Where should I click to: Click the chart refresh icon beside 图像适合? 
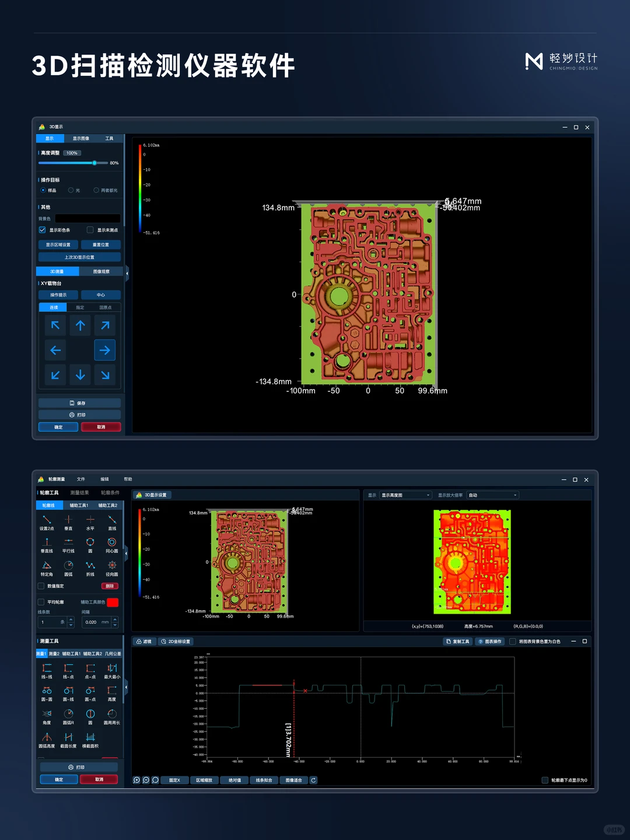pos(313,780)
